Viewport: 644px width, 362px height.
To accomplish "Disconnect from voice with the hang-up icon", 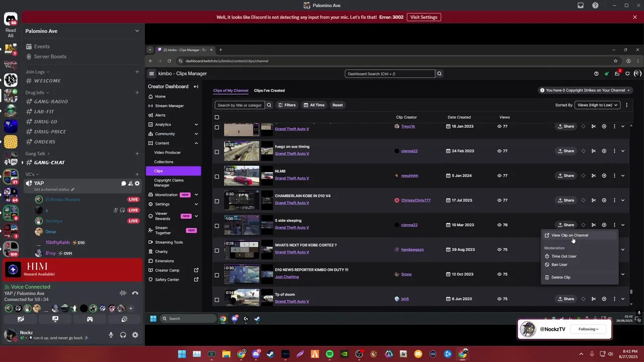I will (135, 293).
